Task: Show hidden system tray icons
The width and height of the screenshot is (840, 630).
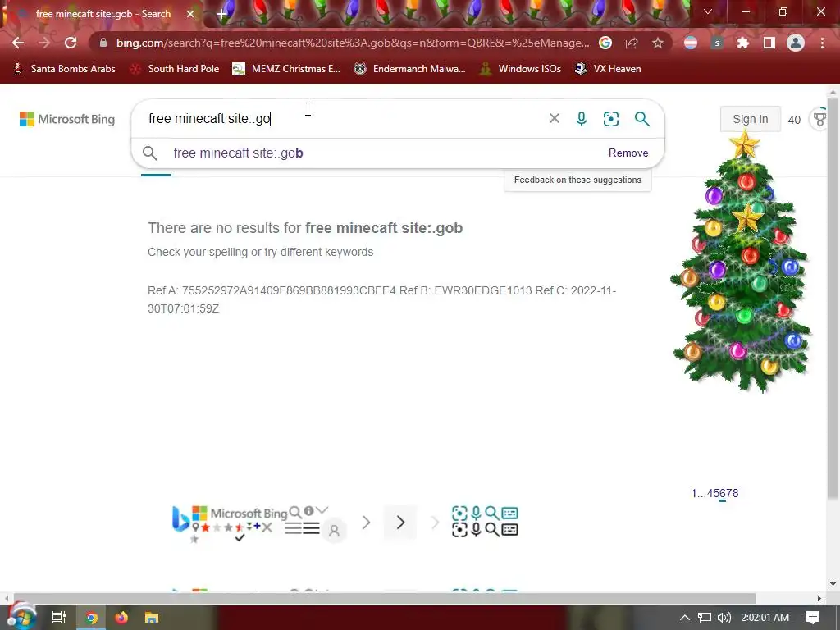Action: (685, 618)
